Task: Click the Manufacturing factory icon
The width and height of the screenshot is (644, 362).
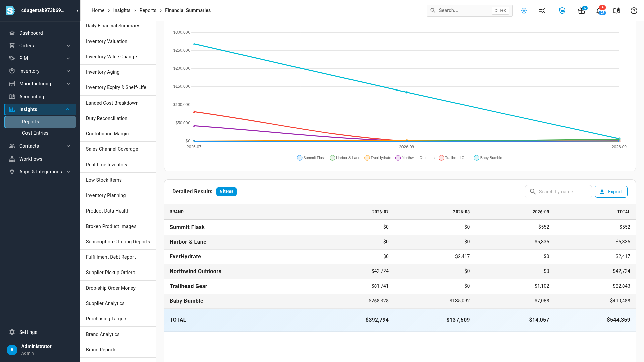Action: coord(12,84)
